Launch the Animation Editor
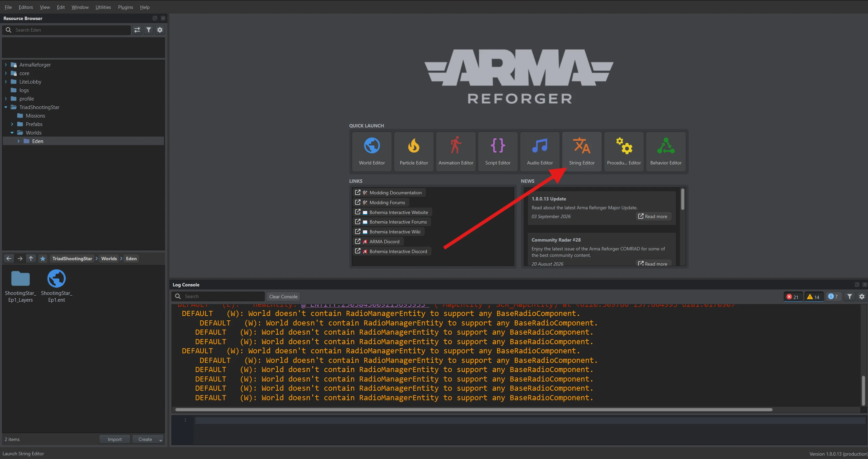 pos(456,152)
